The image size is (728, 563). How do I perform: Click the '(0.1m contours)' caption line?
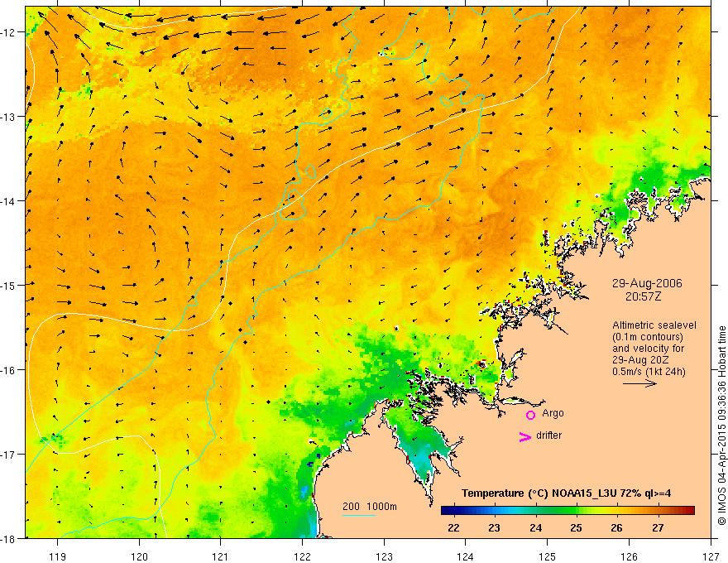coord(648,337)
